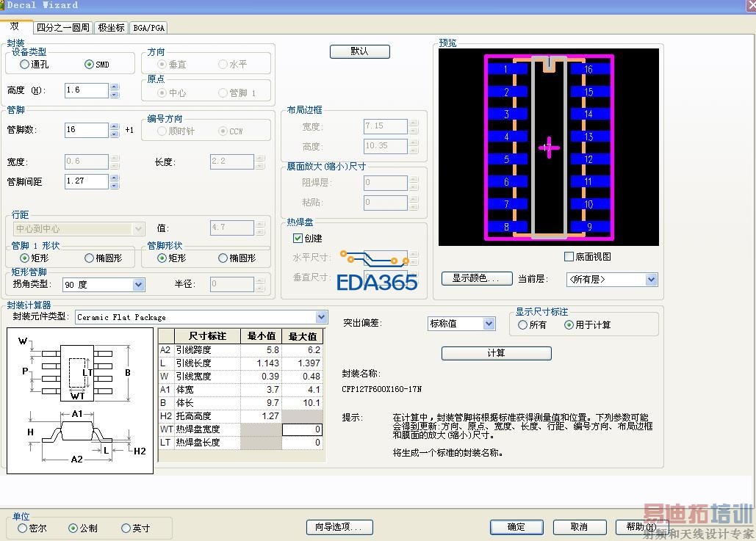Click the magenta origin cross in preview
Image resolution: width=756 pixels, height=541 pixels.
549,148
